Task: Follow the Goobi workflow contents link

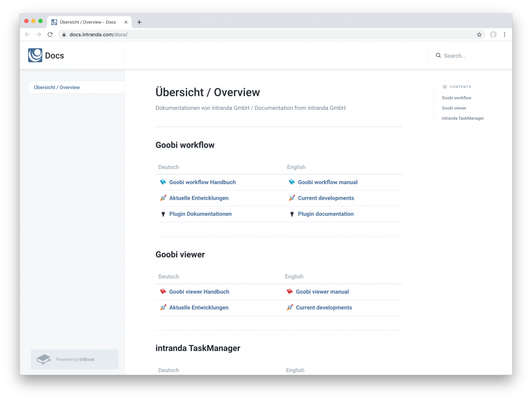Action: coord(457,98)
